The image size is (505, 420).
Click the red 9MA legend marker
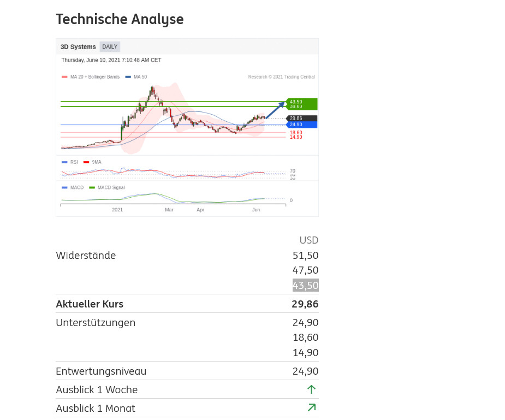tap(86, 162)
